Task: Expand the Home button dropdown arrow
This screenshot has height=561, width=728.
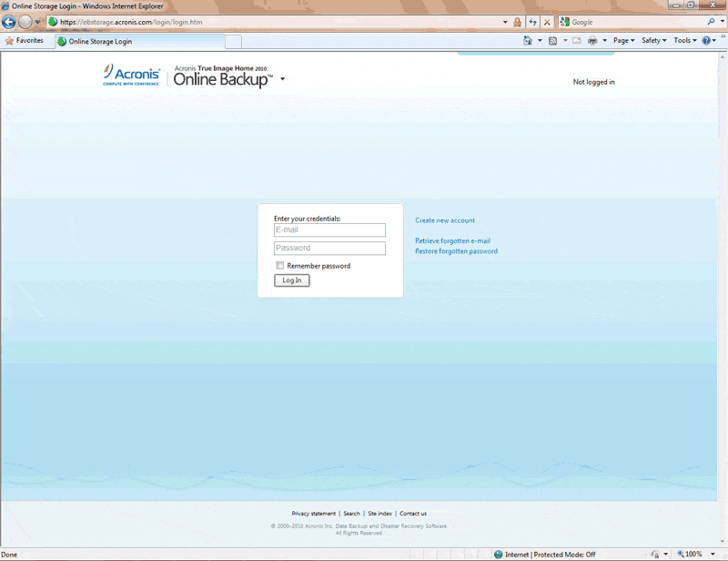Action: point(540,41)
